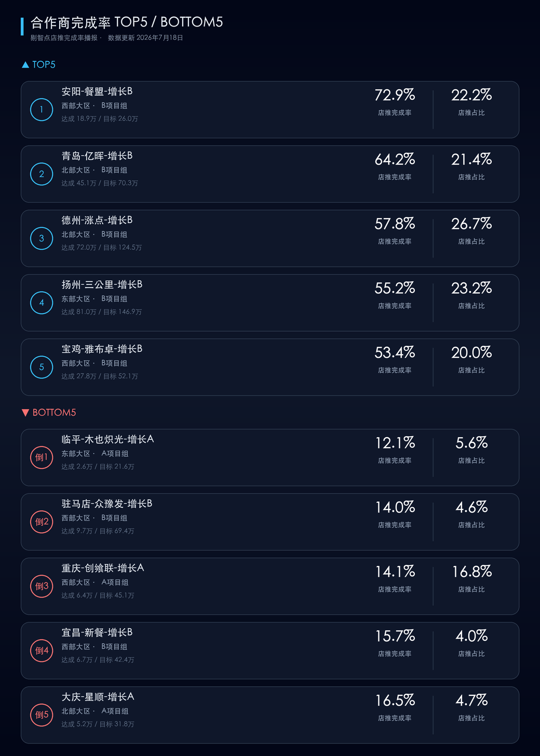The image size is (540, 756).
Task: Select the 72.9% completion rate value
Action: pos(395,95)
